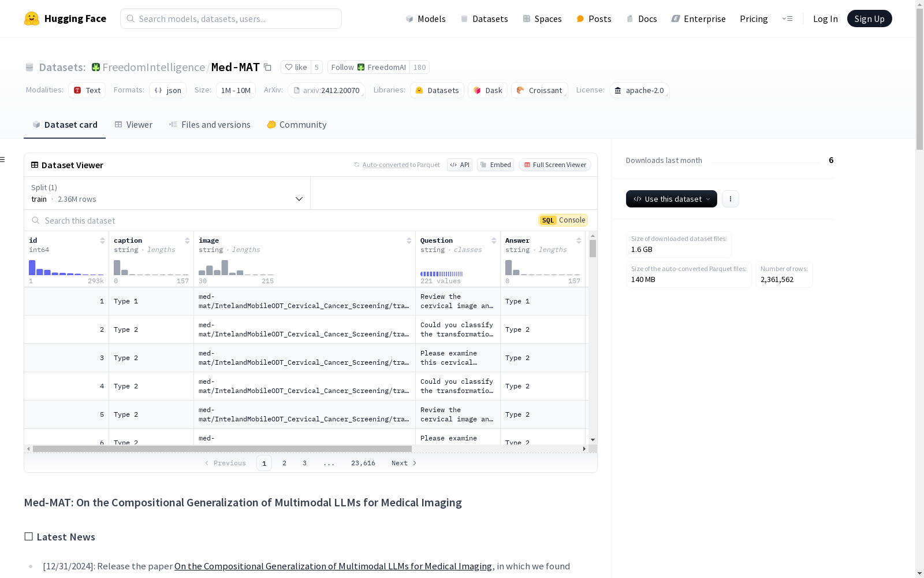Click row 3 image path cell

click(x=304, y=358)
